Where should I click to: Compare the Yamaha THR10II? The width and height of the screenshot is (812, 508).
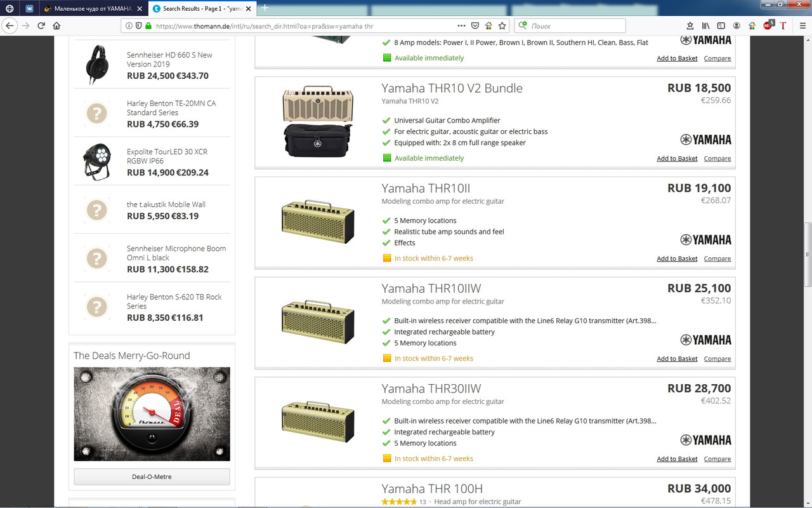click(x=717, y=258)
